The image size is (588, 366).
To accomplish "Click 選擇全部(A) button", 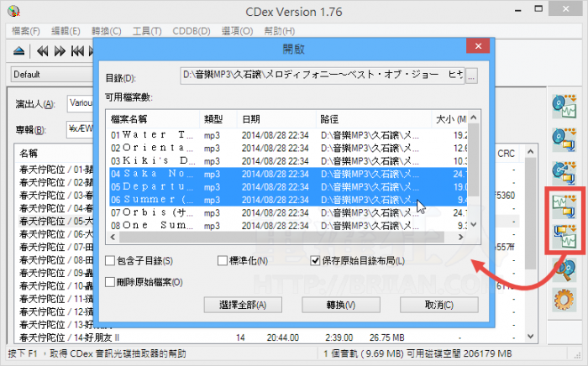I will click(243, 305).
